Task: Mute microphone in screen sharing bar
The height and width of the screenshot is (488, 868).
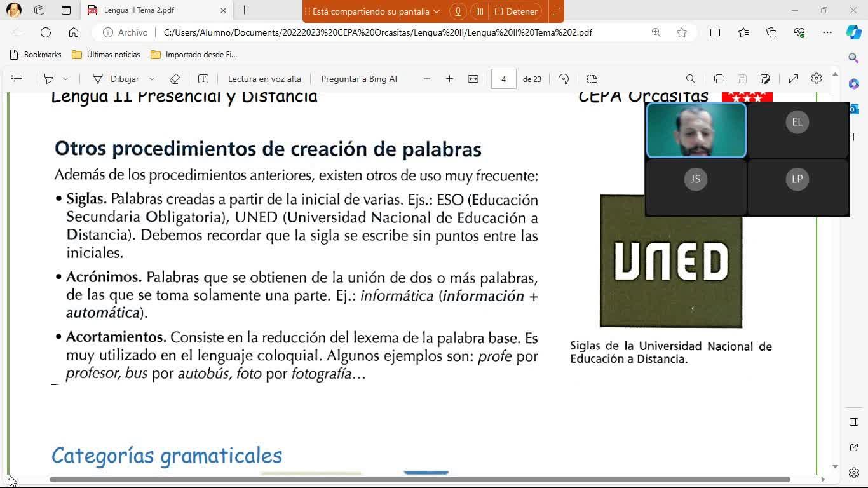Action: tap(458, 11)
